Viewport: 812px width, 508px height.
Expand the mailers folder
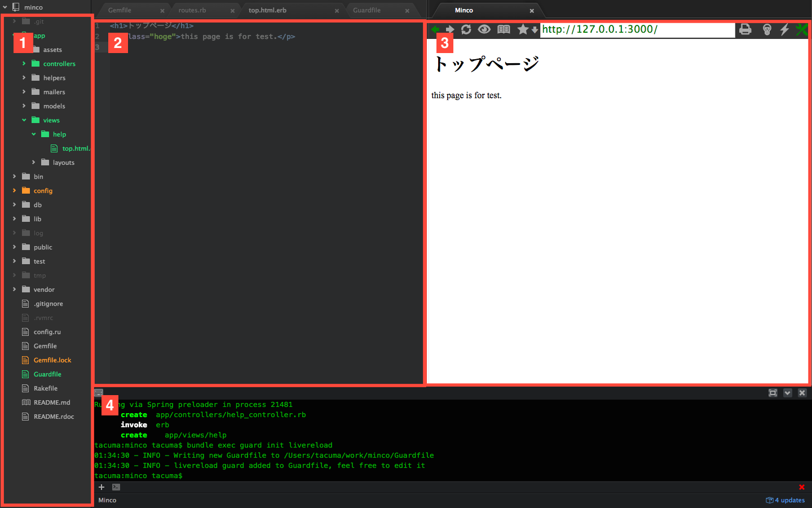tap(24, 92)
